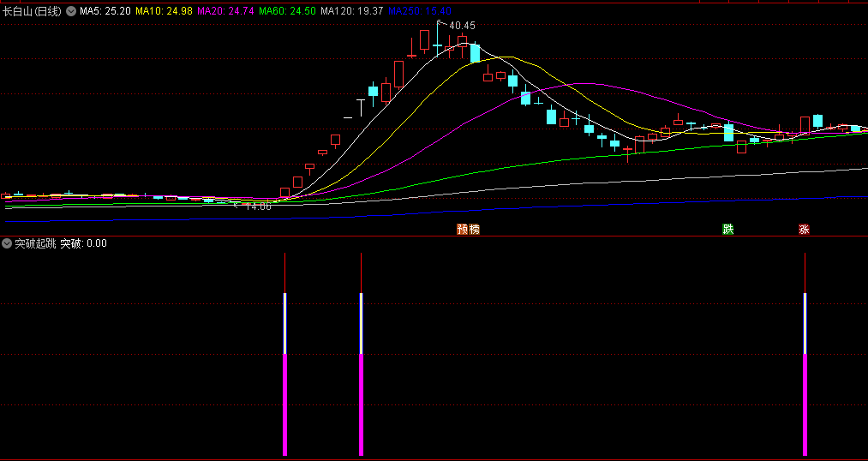Click the orange 预榜 event marker icon
The width and height of the screenshot is (868, 461).
click(467, 229)
